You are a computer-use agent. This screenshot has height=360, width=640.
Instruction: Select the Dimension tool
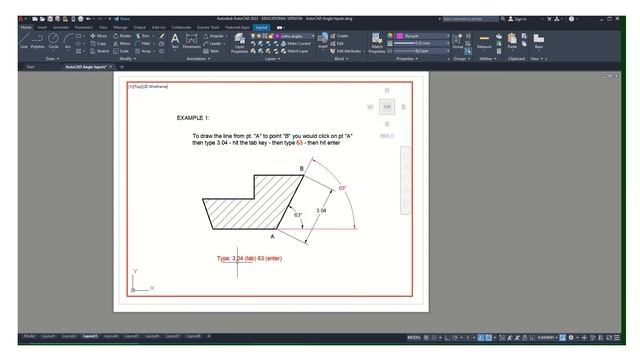click(191, 41)
